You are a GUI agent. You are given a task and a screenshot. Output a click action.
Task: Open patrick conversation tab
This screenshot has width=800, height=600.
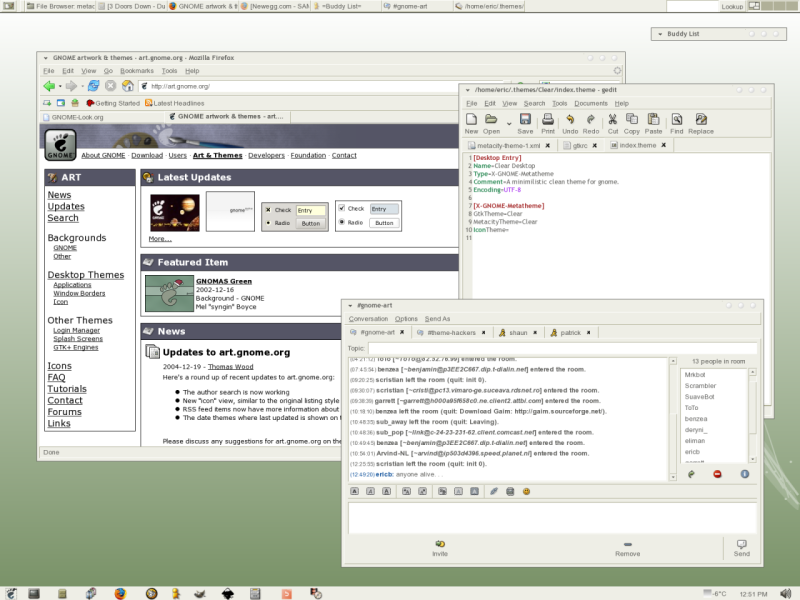click(570, 333)
